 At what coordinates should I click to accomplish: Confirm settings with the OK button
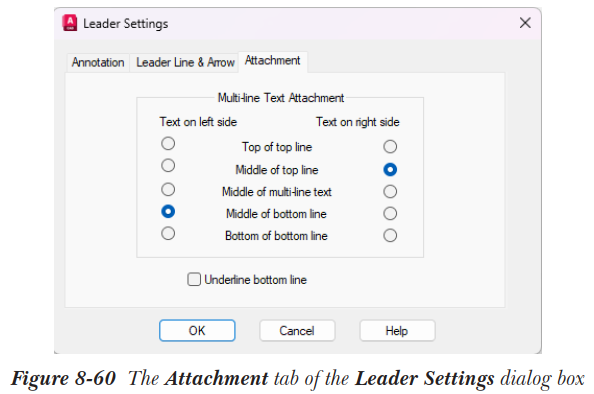(197, 330)
